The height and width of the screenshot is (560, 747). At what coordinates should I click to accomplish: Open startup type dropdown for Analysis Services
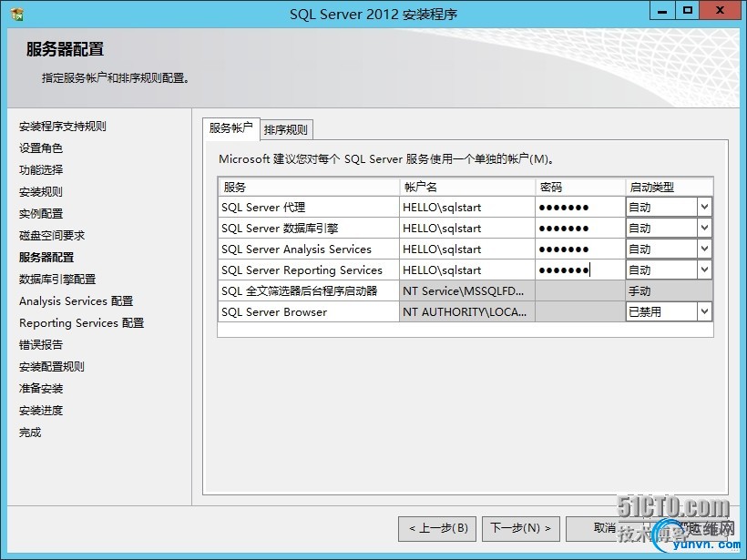tap(704, 249)
